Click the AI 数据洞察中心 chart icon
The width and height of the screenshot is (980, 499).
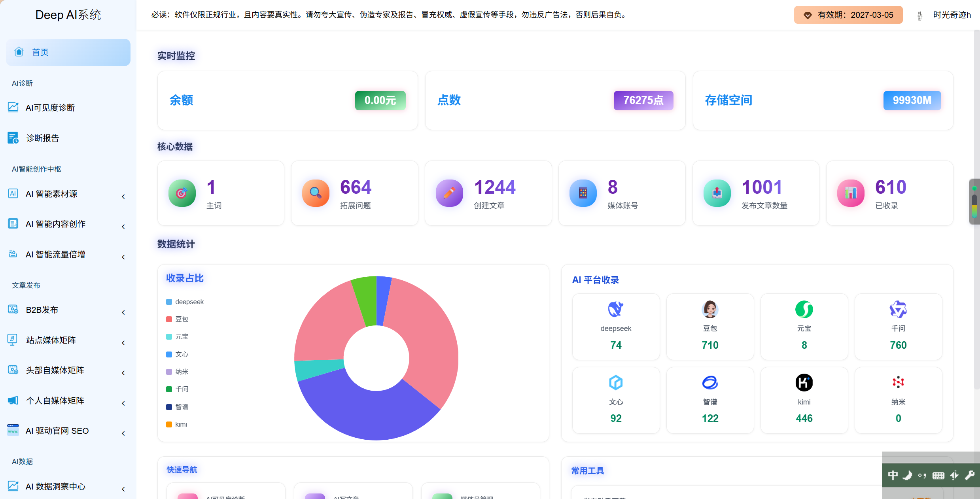tap(13, 486)
